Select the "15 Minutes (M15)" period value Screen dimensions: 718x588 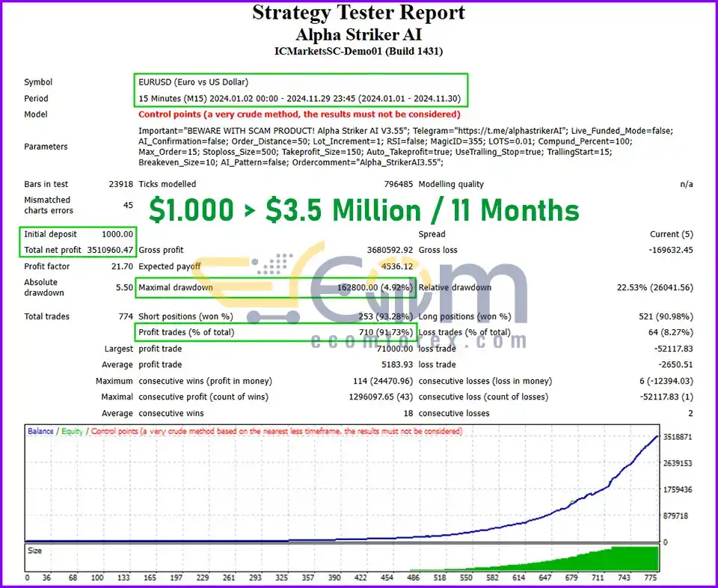click(x=173, y=99)
